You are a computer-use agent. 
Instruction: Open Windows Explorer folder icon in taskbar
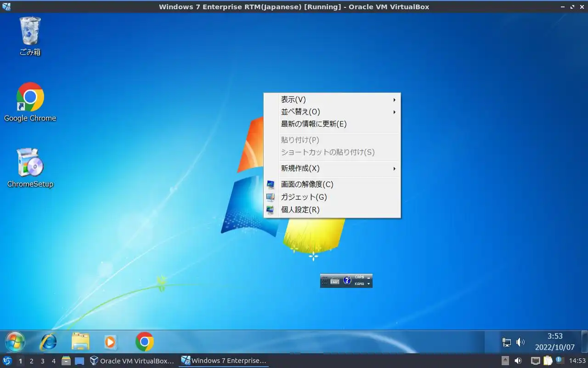80,342
